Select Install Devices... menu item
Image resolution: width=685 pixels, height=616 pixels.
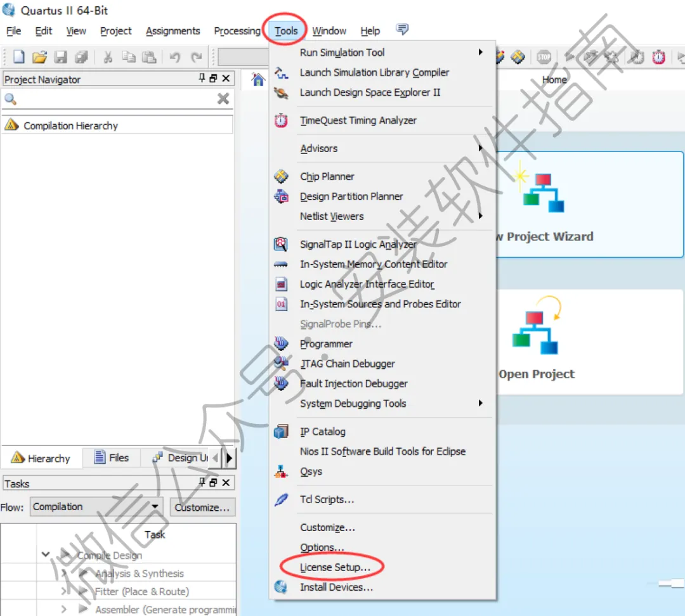coord(382,587)
